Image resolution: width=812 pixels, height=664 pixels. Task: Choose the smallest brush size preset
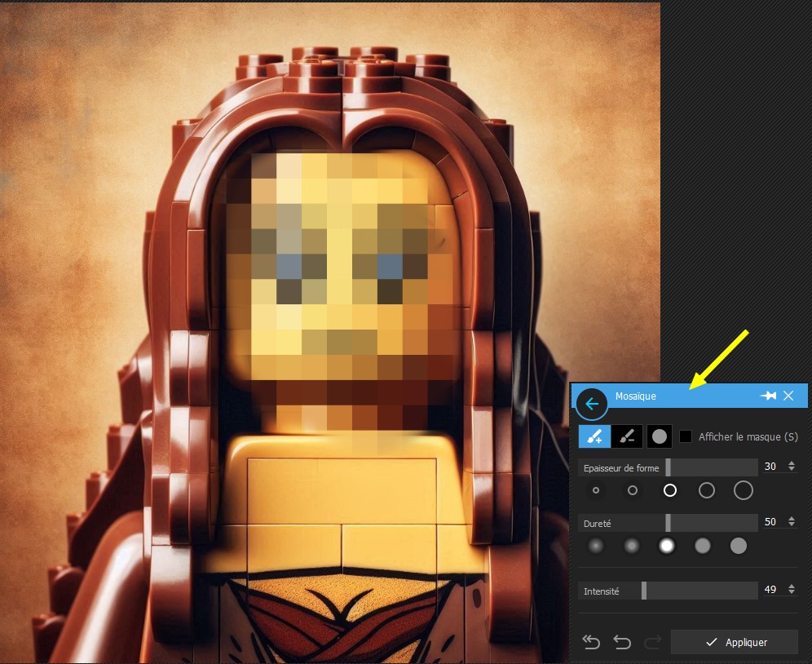coord(596,490)
